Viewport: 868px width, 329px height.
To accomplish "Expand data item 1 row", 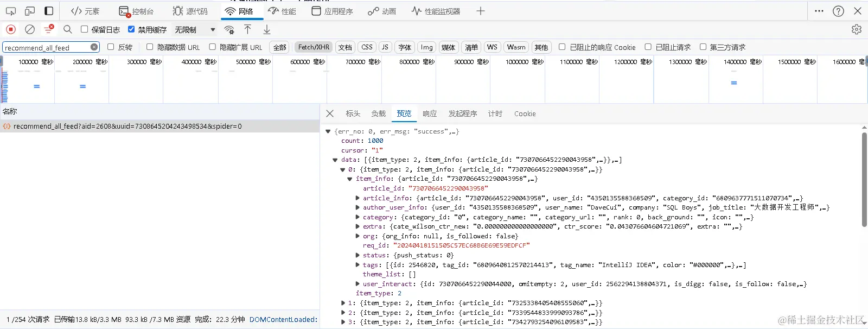I will point(343,303).
